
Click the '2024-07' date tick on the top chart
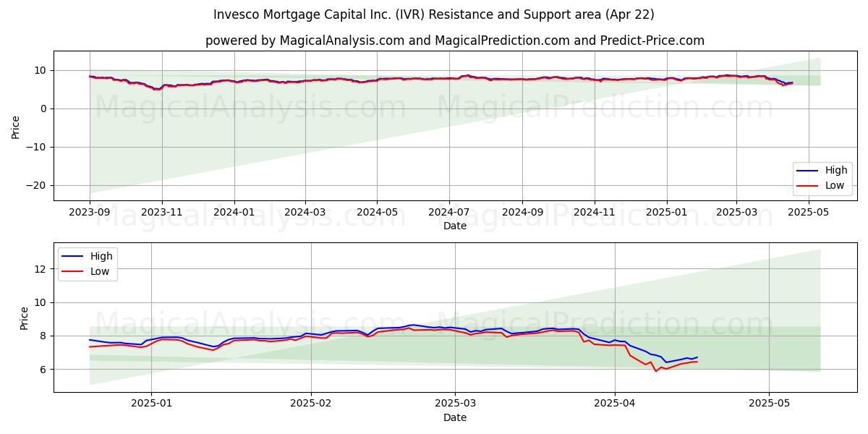click(450, 213)
